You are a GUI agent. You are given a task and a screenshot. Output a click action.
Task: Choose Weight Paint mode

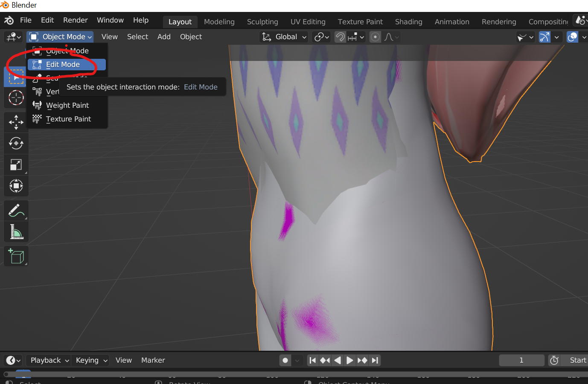point(67,105)
